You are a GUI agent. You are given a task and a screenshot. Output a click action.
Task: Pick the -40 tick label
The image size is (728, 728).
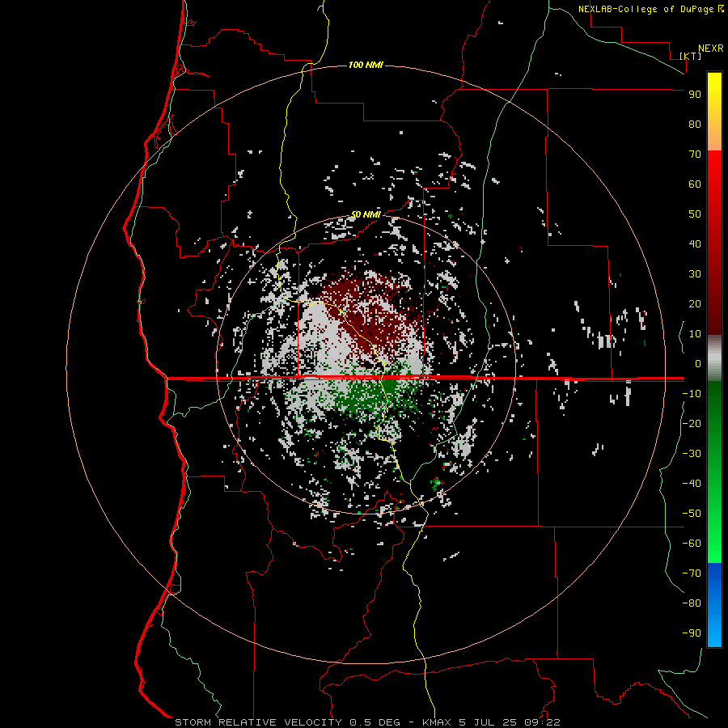(692, 484)
